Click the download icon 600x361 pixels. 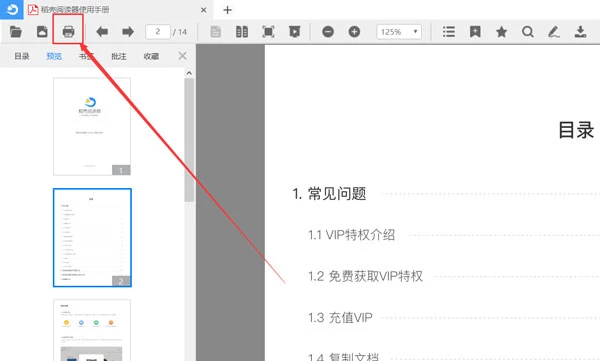[x=580, y=31]
